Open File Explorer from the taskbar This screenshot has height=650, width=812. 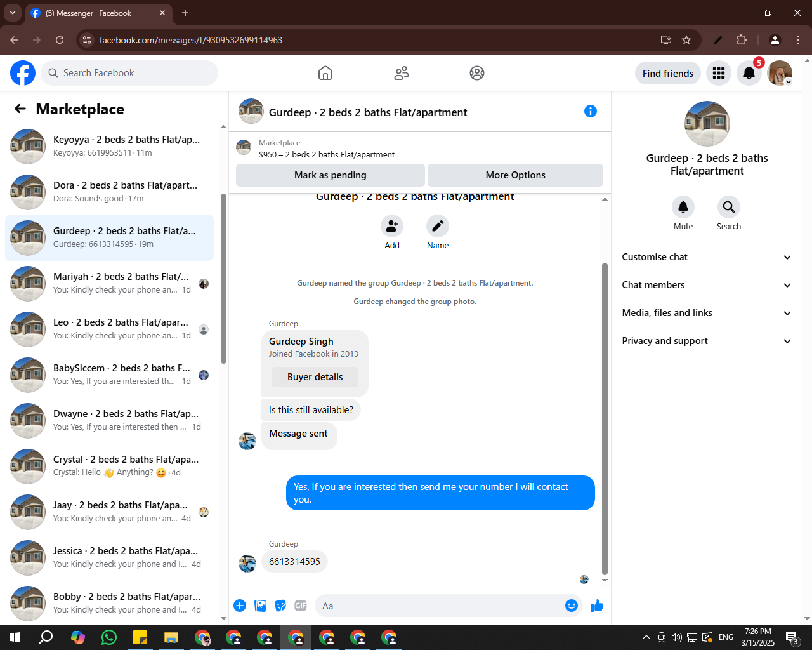(171, 637)
